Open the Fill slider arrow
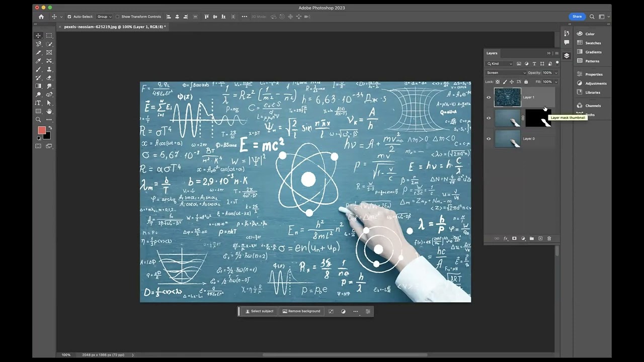Screen dimensions: 644x362 point(556,82)
